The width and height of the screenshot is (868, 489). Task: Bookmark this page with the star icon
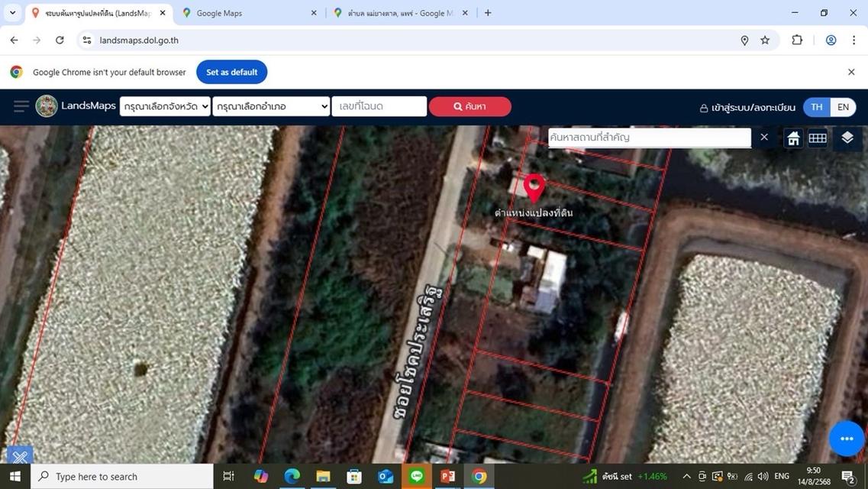(x=765, y=40)
